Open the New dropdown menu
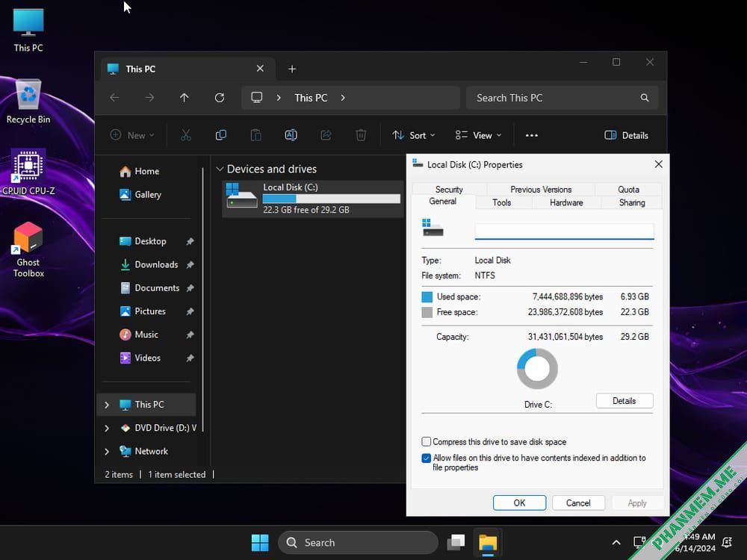The image size is (747, 560). coord(132,135)
